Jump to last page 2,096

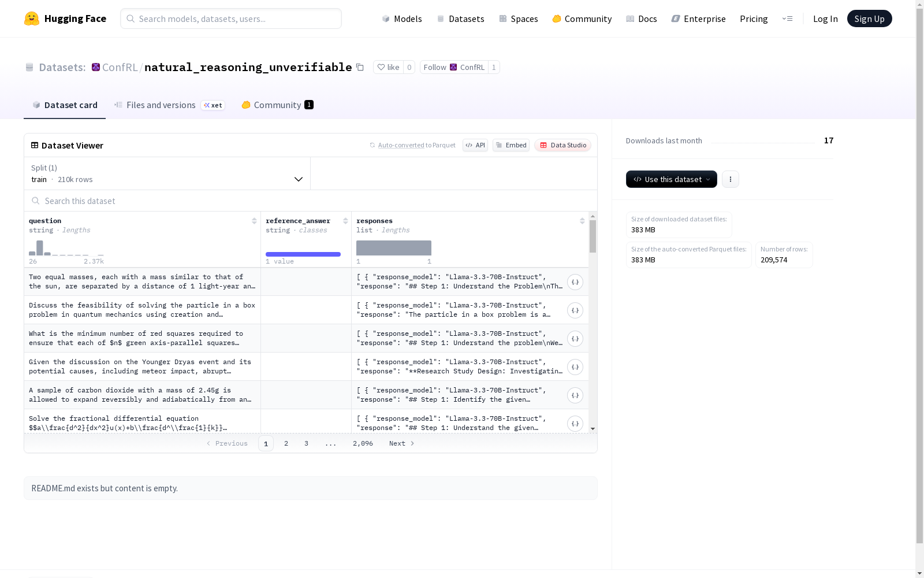tap(363, 443)
